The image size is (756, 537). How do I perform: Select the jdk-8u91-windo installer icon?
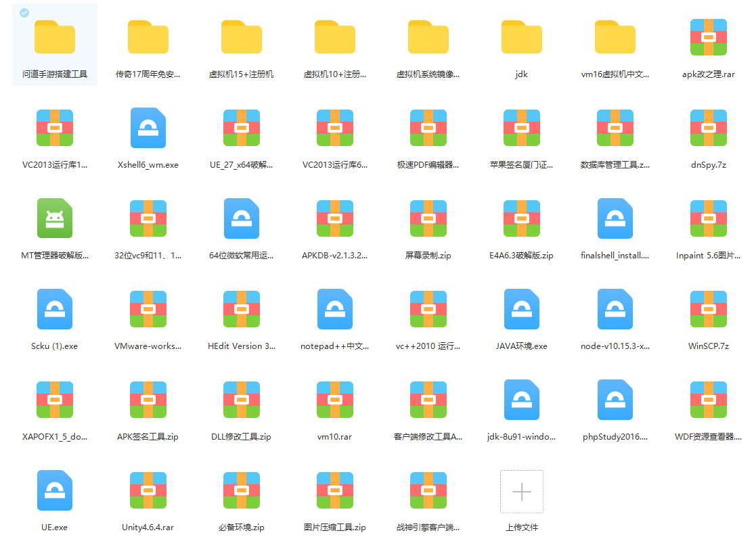click(522, 400)
